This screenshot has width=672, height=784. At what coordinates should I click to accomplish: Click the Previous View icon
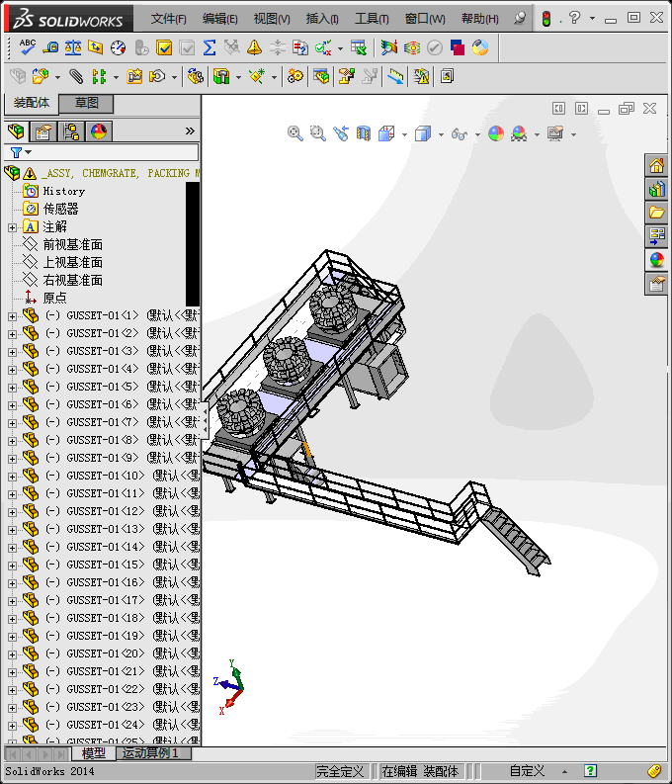[x=341, y=133]
